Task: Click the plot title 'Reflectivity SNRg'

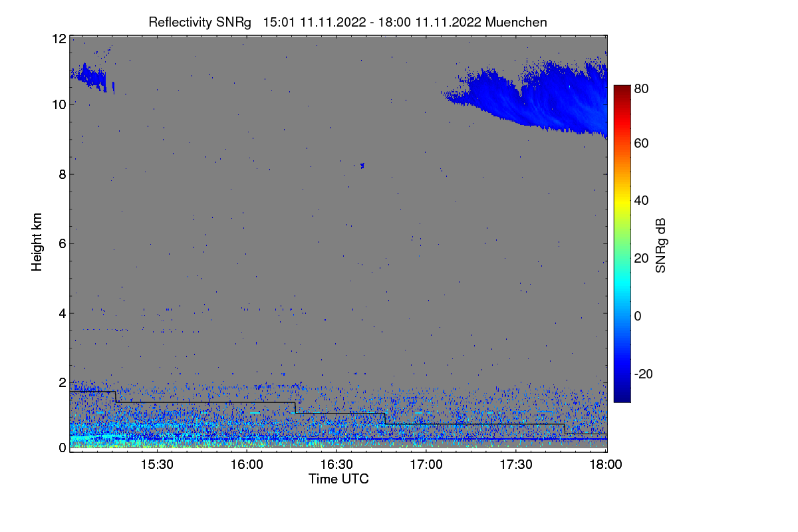Action: tap(199, 22)
